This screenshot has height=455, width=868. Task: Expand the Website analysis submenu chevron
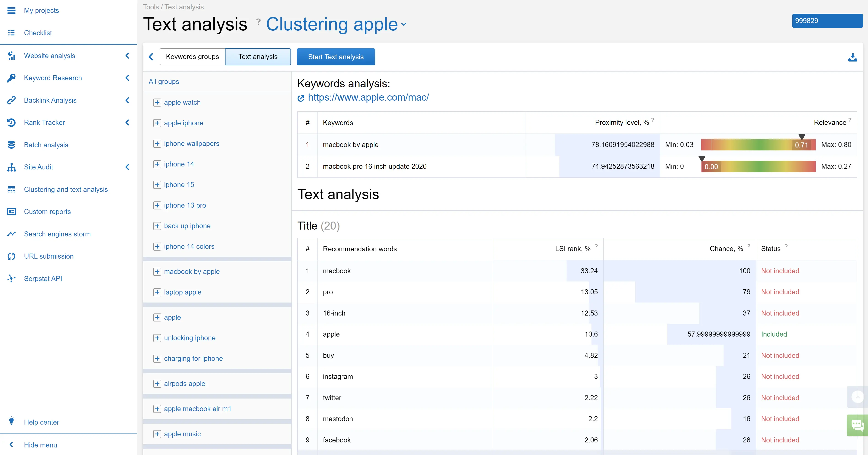[x=127, y=56]
